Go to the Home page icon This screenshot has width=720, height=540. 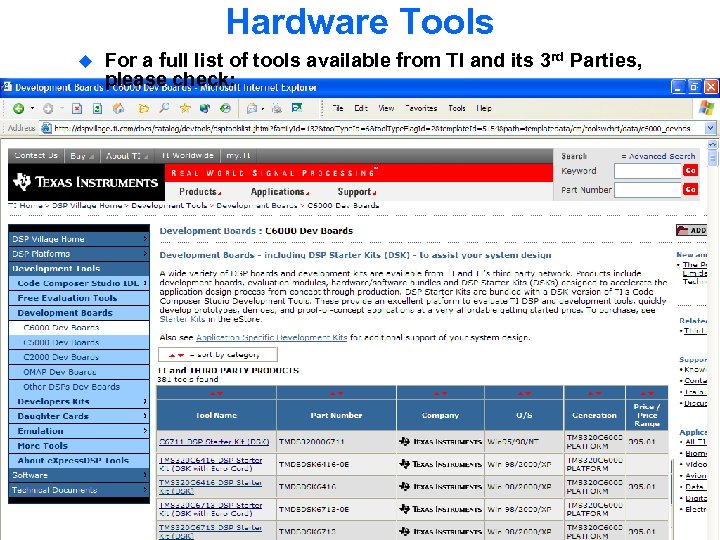[118, 108]
